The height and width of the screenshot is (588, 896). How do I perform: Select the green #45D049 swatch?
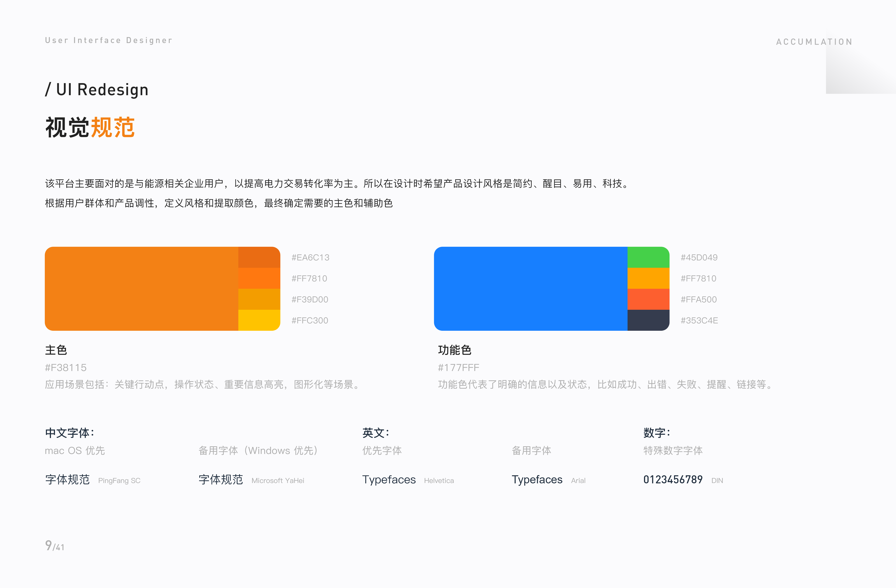(x=648, y=257)
